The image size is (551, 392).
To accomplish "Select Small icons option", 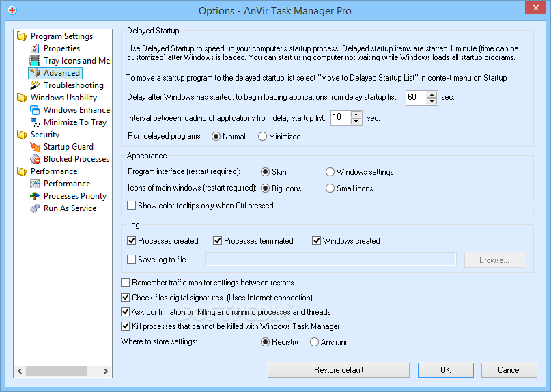I will pos(350,188).
